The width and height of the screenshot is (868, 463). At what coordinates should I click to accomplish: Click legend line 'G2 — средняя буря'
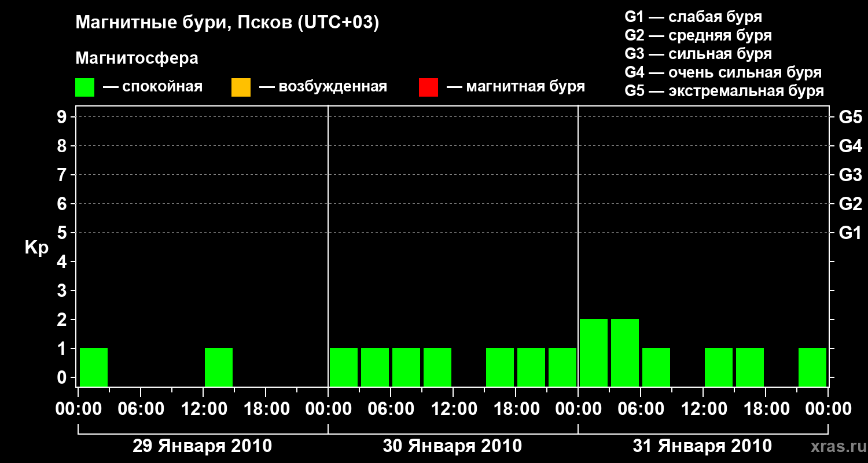[698, 35]
